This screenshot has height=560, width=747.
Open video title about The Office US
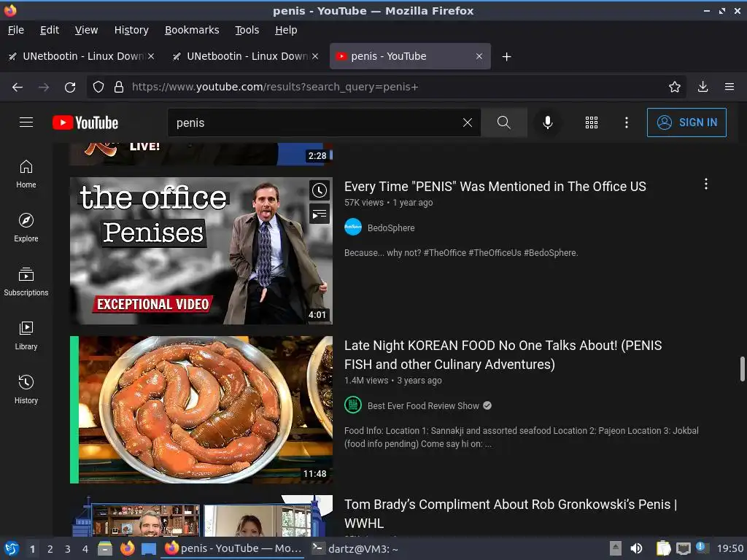click(x=495, y=186)
